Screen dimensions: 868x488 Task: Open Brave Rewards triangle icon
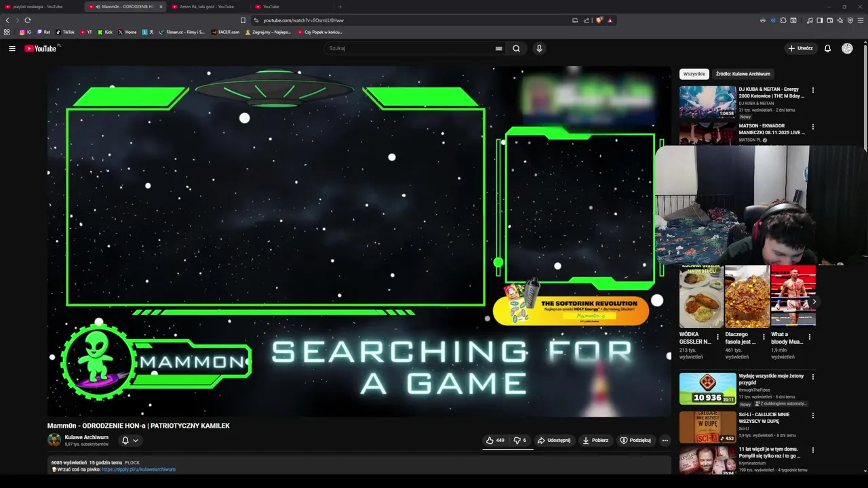(610, 20)
